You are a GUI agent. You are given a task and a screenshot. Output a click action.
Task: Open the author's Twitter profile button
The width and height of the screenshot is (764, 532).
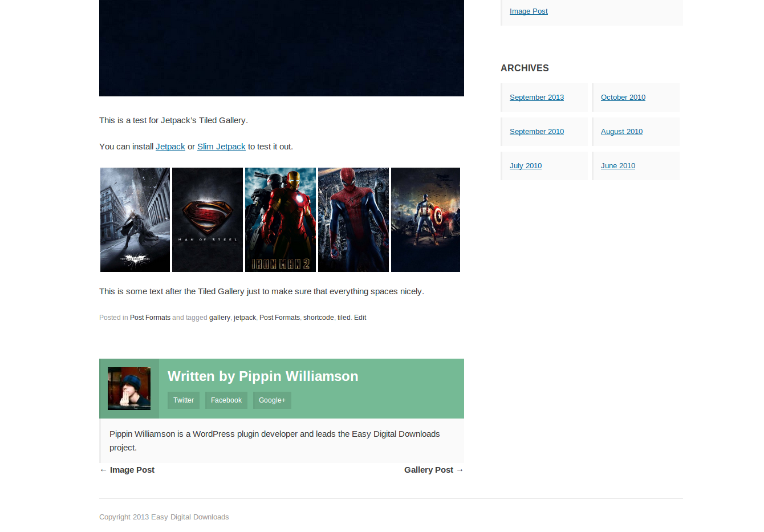[184, 400]
